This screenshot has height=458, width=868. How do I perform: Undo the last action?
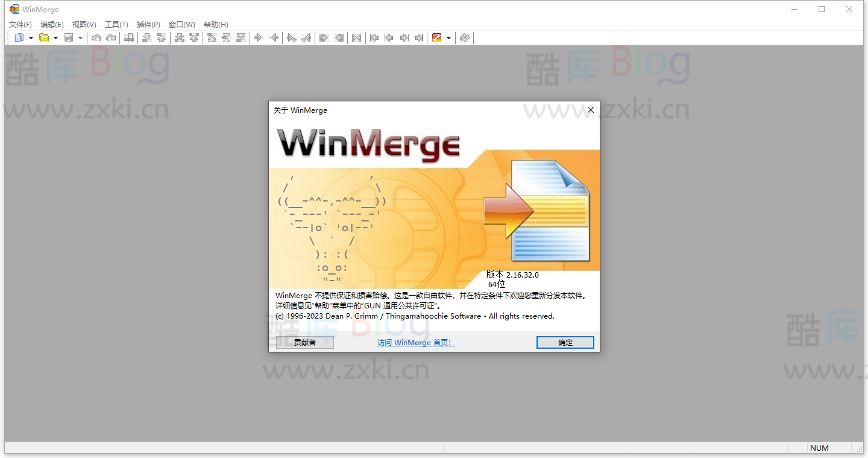[x=96, y=37]
